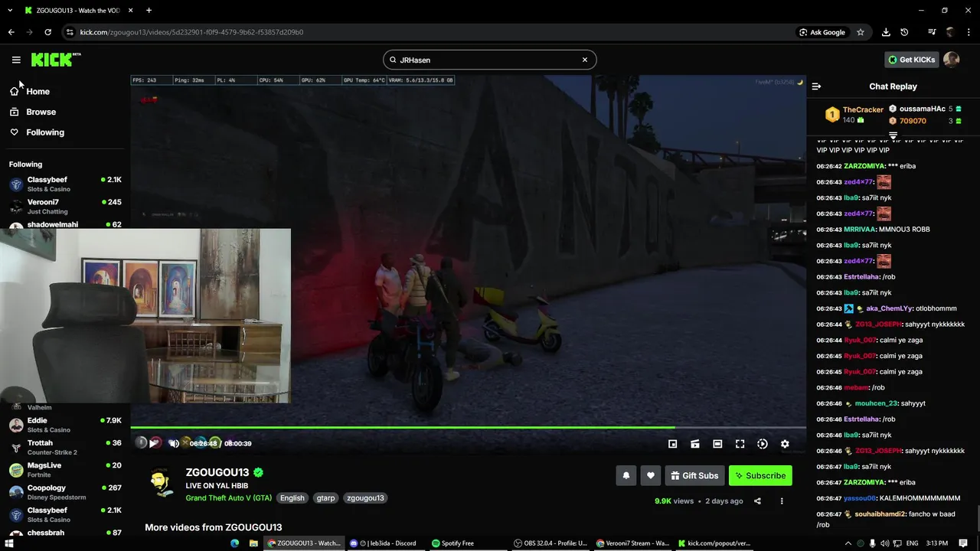Screen dimensions: 980x551
Task: Click the green Subscribe button
Action: click(760, 475)
